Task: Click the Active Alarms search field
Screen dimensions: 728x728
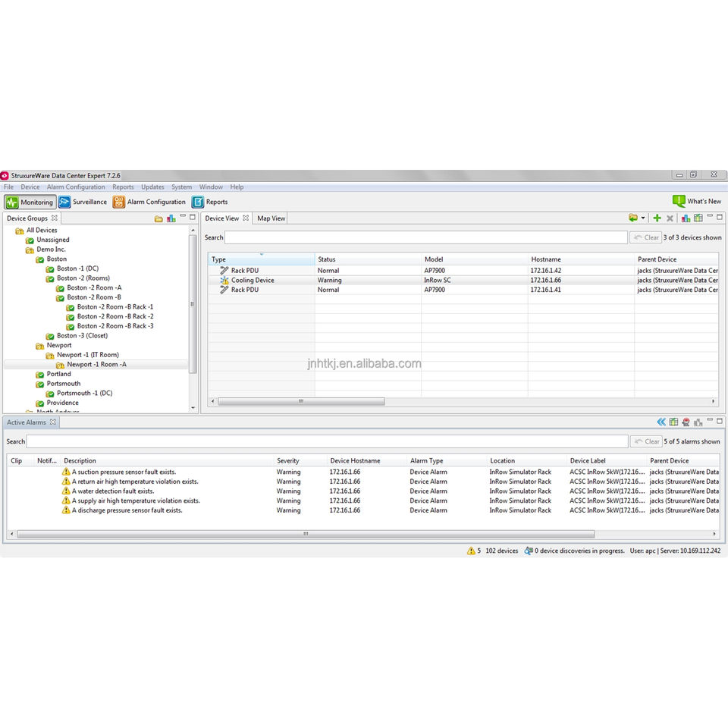Action: click(x=328, y=441)
